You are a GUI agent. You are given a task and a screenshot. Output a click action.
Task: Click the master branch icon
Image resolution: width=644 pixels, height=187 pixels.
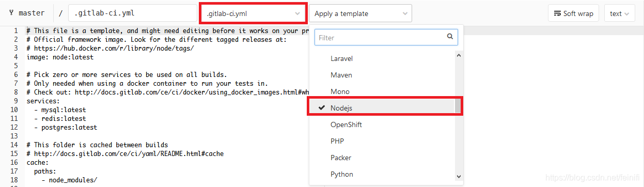tap(11, 13)
